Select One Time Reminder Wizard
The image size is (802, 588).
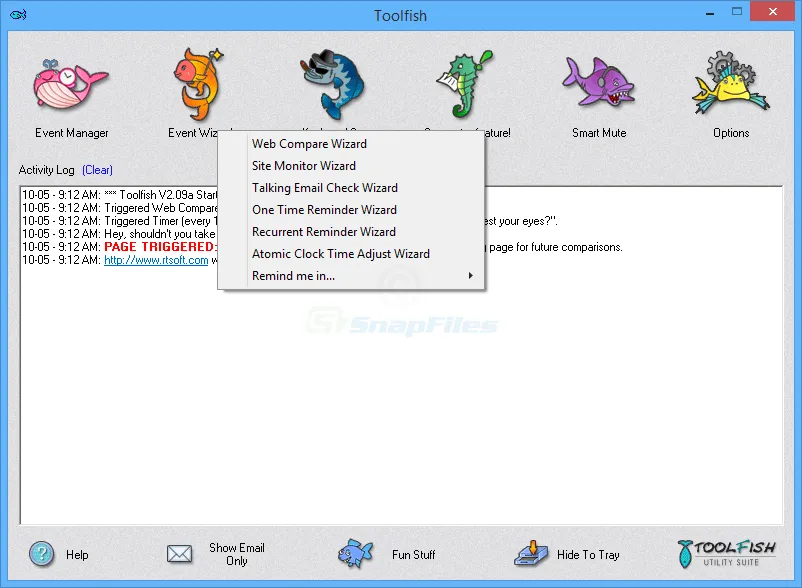click(351, 210)
